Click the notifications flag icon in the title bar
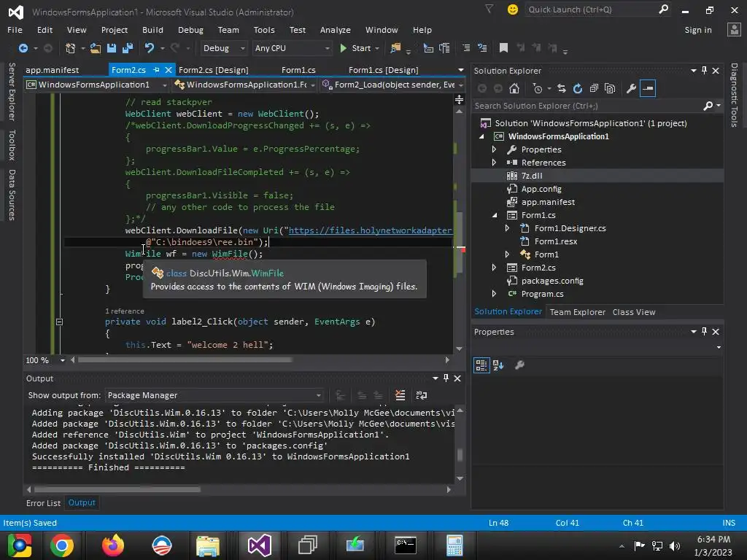This screenshot has height=560, width=747. pos(489,9)
